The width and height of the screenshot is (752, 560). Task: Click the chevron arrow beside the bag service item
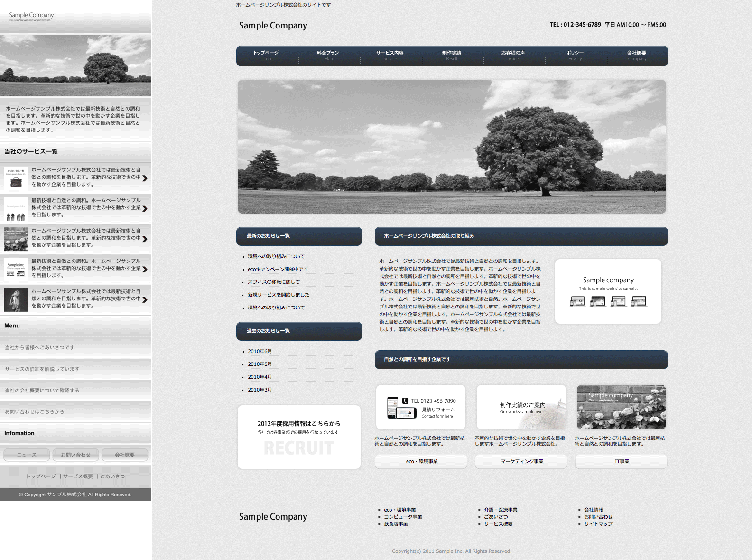[x=145, y=178]
